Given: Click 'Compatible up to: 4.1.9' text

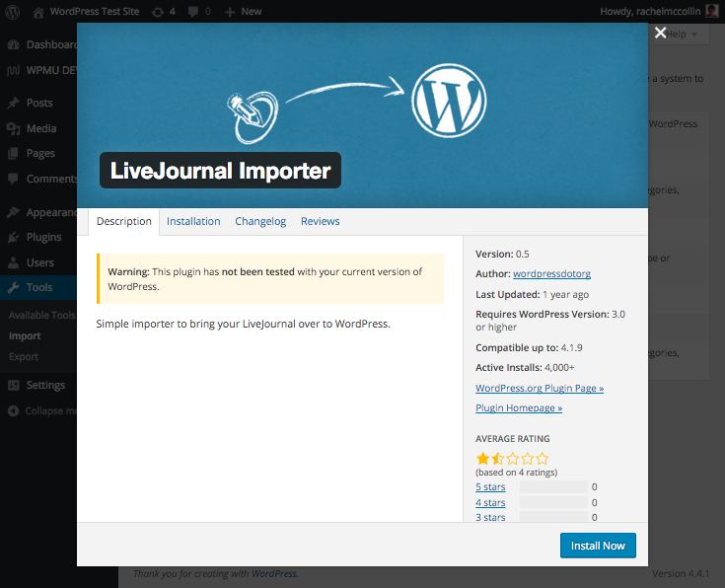Looking at the screenshot, I should [529, 348].
